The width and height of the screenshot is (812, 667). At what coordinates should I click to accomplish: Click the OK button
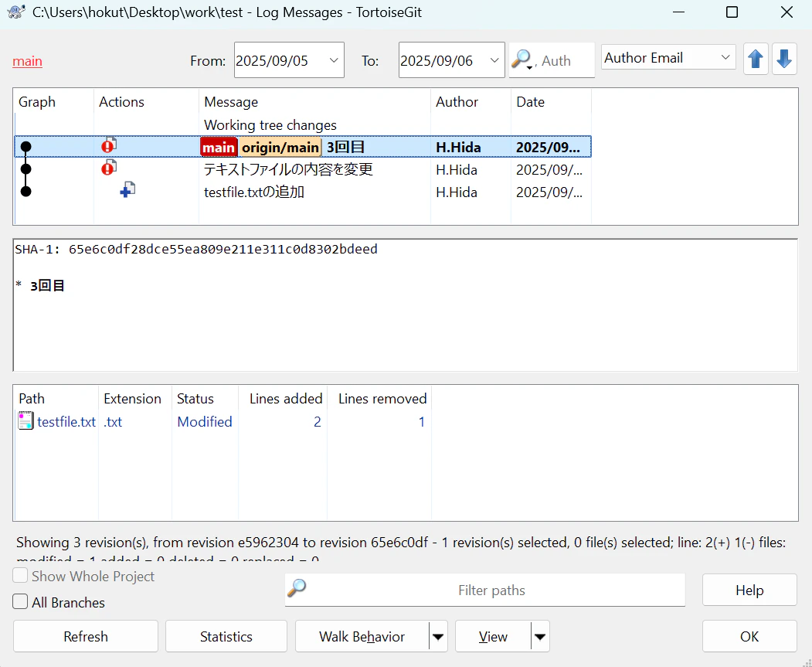point(749,636)
